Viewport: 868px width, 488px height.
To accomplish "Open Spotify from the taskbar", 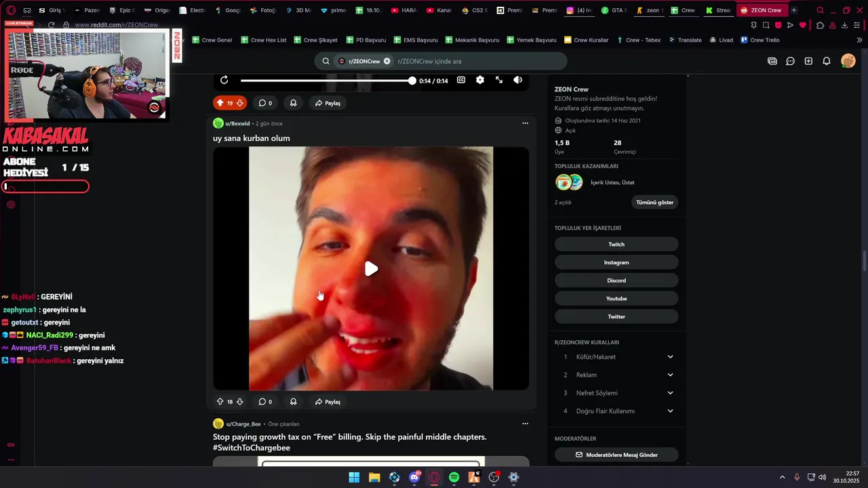I will [454, 477].
